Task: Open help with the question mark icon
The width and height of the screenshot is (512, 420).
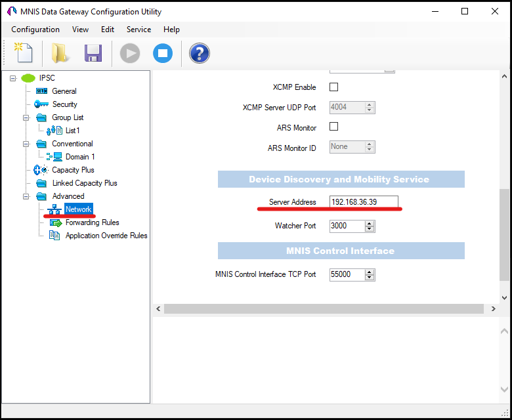Action: [199, 53]
